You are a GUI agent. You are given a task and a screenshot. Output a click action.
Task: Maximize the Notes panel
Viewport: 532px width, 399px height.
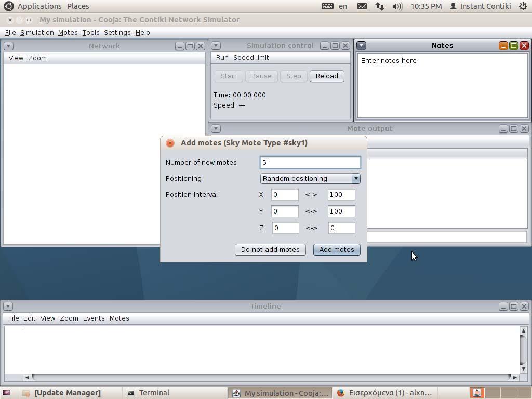coord(514,46)
